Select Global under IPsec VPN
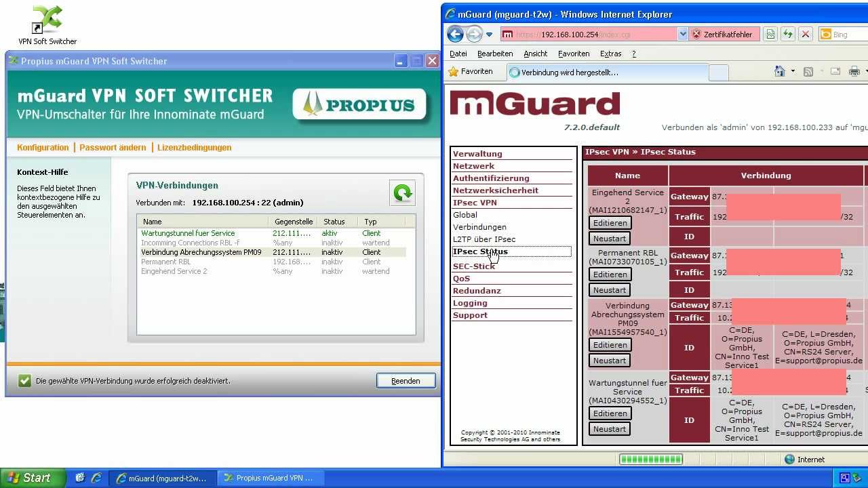 [x=465, y=215]
